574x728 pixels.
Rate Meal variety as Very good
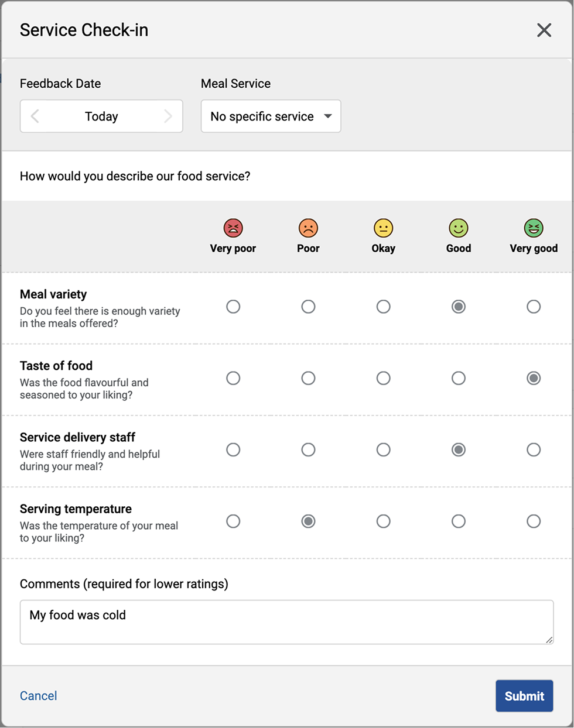[x=534, y=307]
